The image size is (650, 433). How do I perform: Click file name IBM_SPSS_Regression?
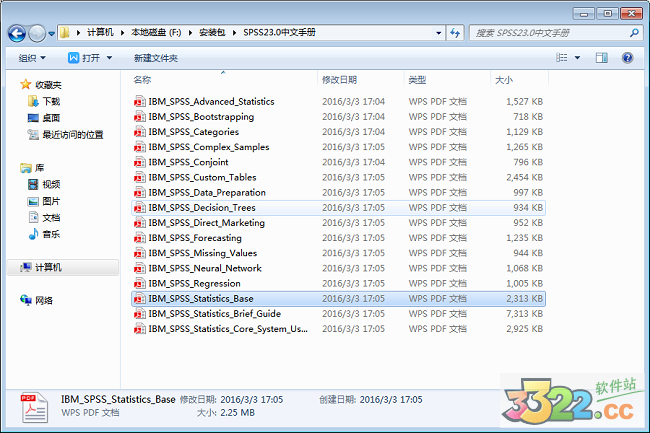click(194, 283)
